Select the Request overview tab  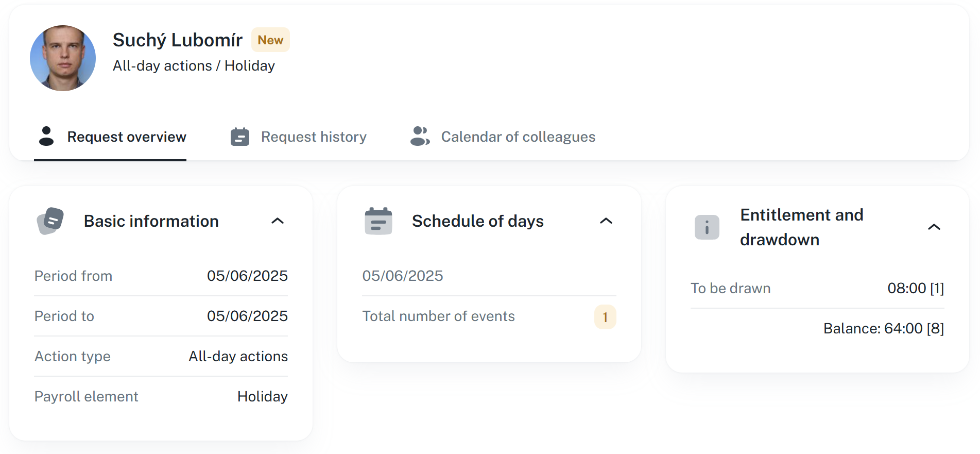(126, 137)
